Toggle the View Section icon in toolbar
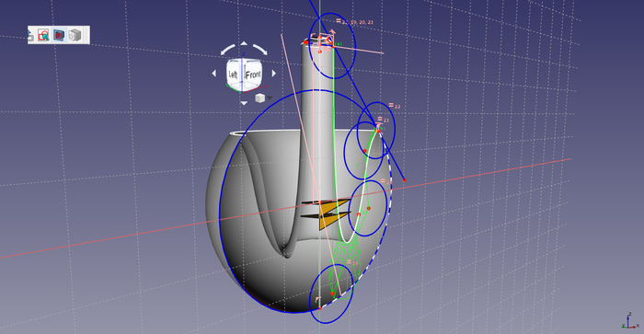 click(x=59, y=35)
